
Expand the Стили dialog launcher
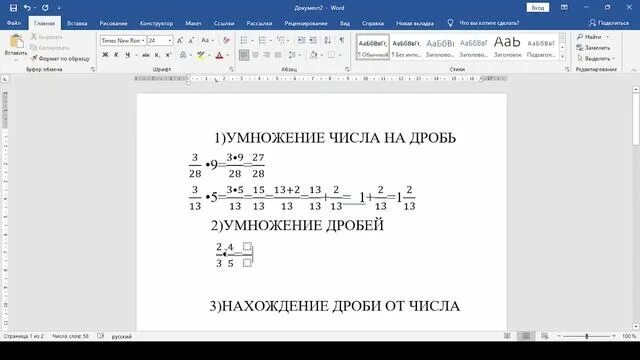(x=567, y=69)
